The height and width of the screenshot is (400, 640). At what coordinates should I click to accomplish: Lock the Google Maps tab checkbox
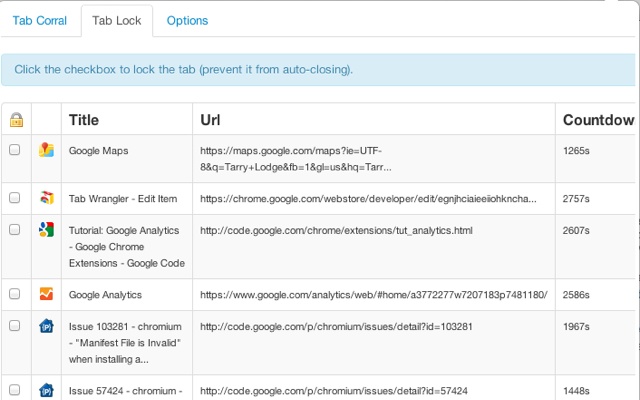click(x=15, y=149)
